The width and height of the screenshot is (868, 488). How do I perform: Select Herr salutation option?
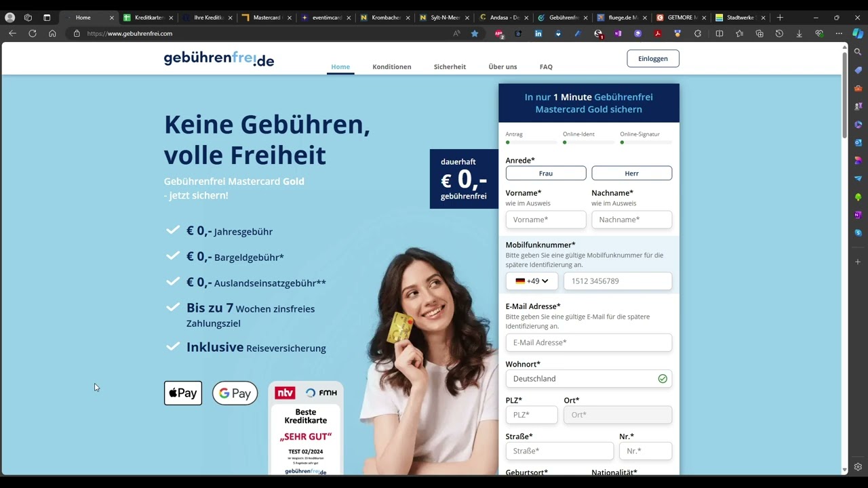click(x=632, y=174)
